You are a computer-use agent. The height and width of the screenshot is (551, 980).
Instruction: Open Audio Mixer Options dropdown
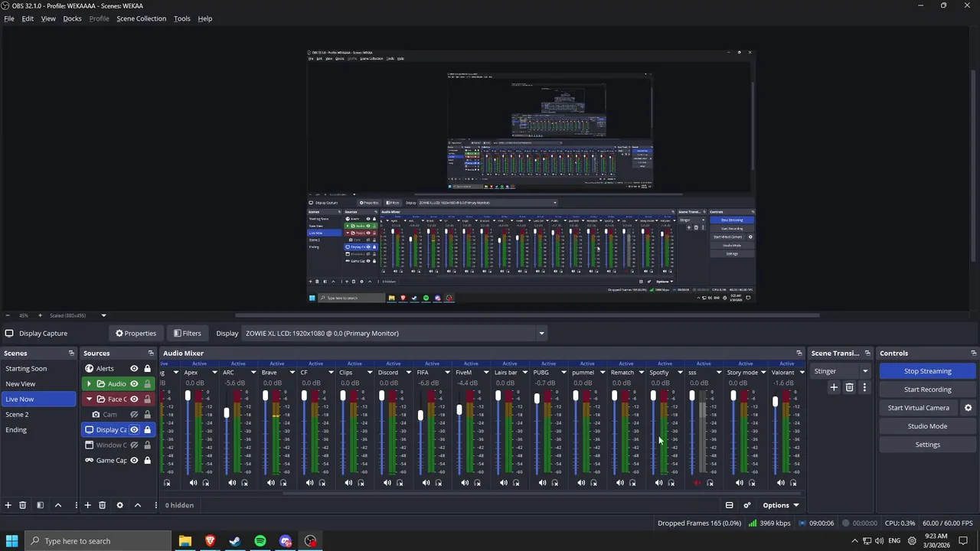click(x=780, y=505)
